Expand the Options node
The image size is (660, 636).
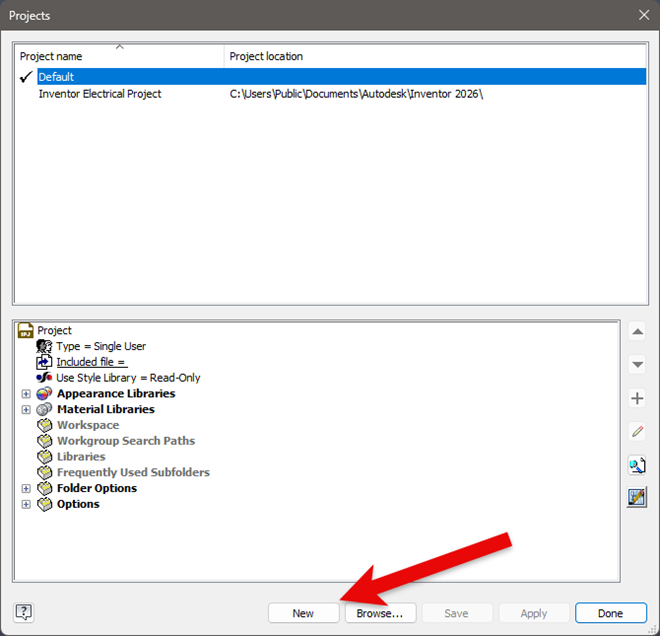coord(26,504)
